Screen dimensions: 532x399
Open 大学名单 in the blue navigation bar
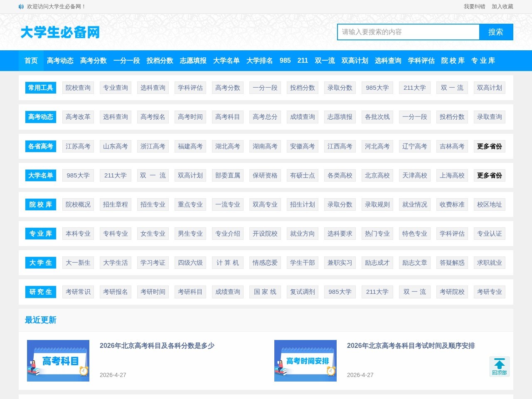(227, 61)
